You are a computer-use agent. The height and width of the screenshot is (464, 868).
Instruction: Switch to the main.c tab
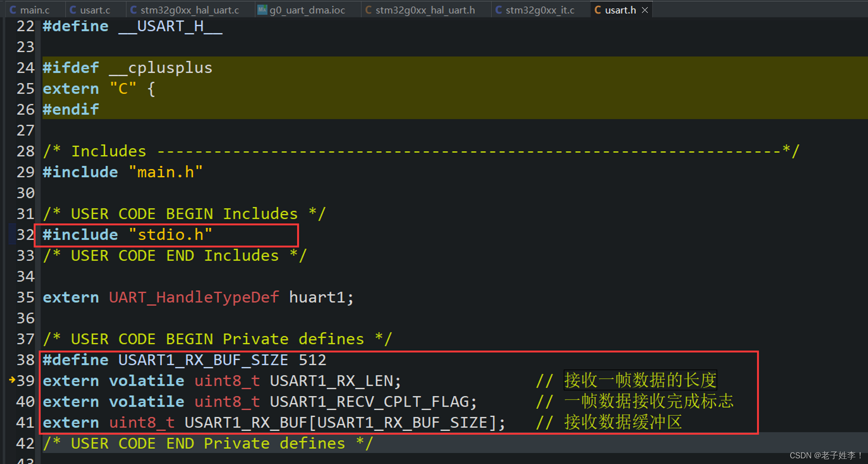30,10
